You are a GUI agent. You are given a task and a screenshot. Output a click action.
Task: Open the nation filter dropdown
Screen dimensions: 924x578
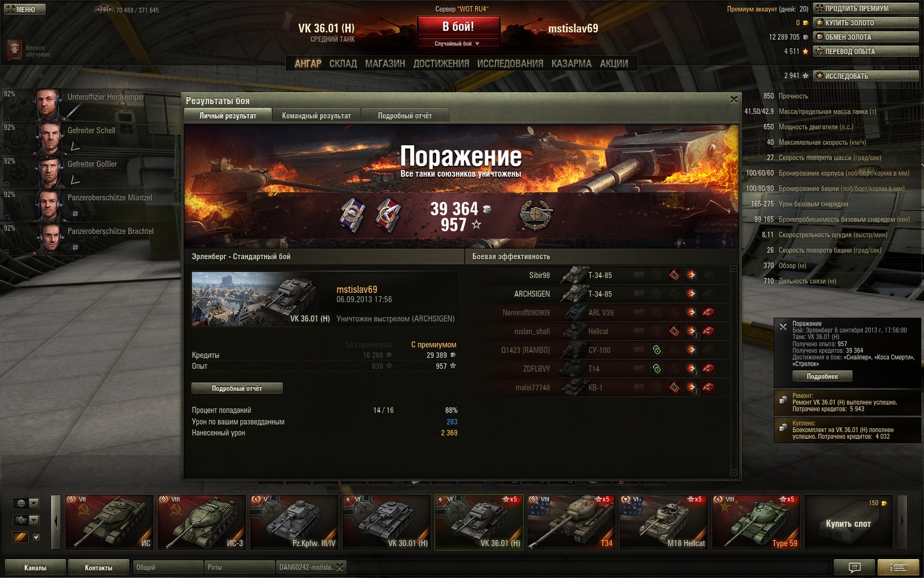coord(34,503)
